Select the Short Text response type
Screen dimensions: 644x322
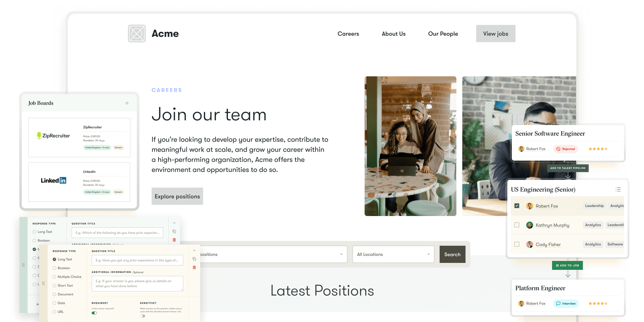[63, 286]
